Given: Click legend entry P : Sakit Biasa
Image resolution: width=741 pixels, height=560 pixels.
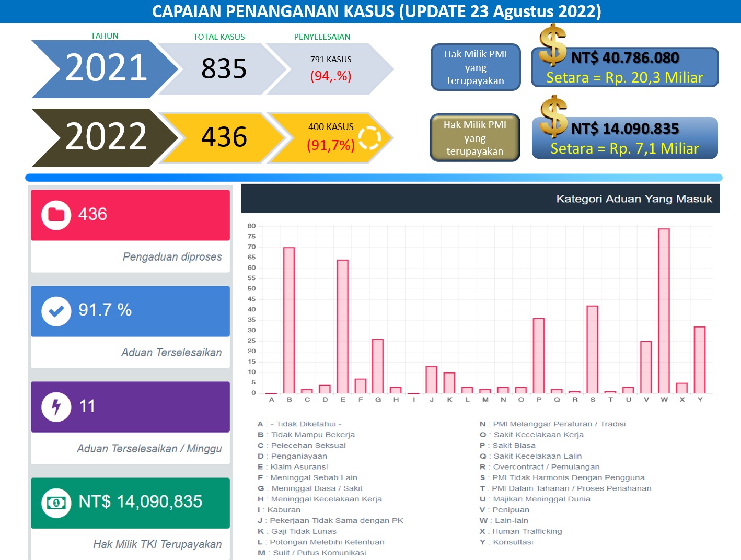Looking at the screenshot, I should [x=507, y=446].
